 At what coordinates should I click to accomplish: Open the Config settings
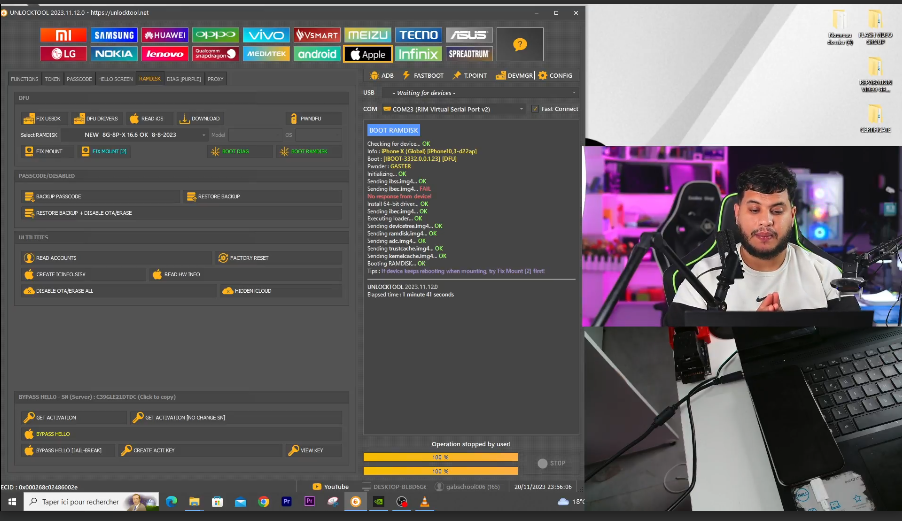[x=555, y=75]
